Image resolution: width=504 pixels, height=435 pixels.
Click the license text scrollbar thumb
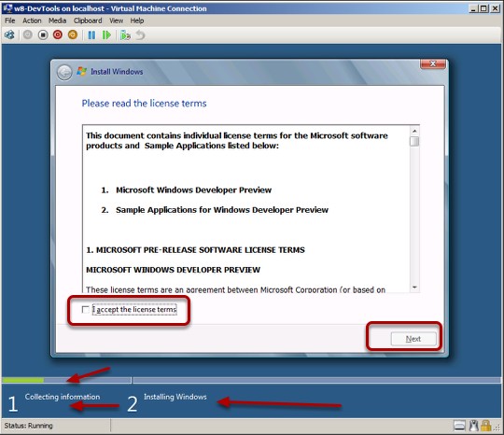click(x=414, y=141)
